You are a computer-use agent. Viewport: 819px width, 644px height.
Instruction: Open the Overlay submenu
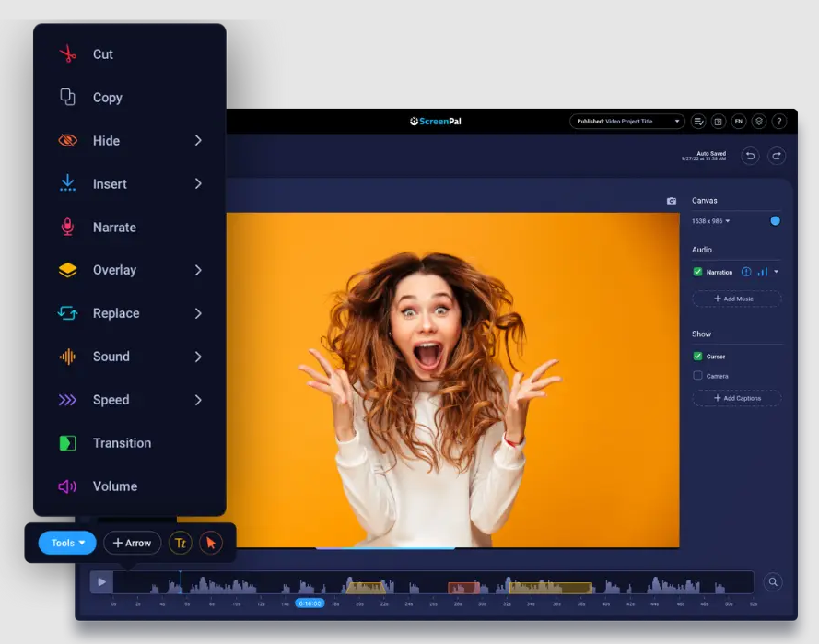click(x=129, y=271)
